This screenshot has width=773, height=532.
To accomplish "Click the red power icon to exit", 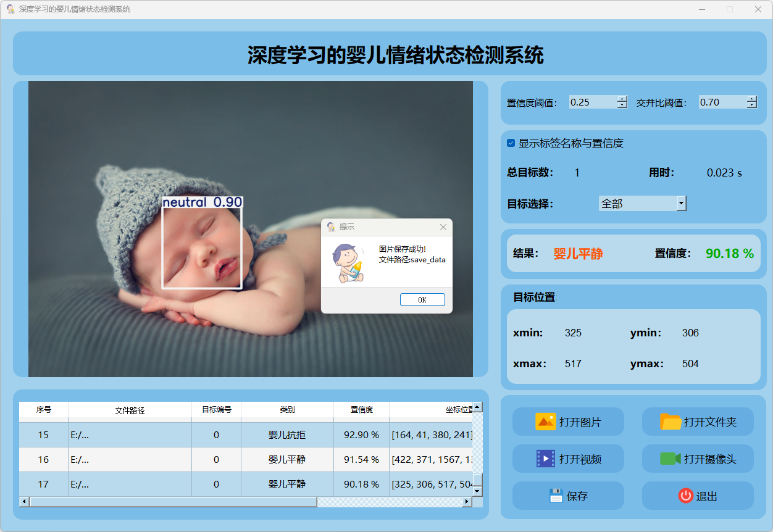I will click(685, 496).
